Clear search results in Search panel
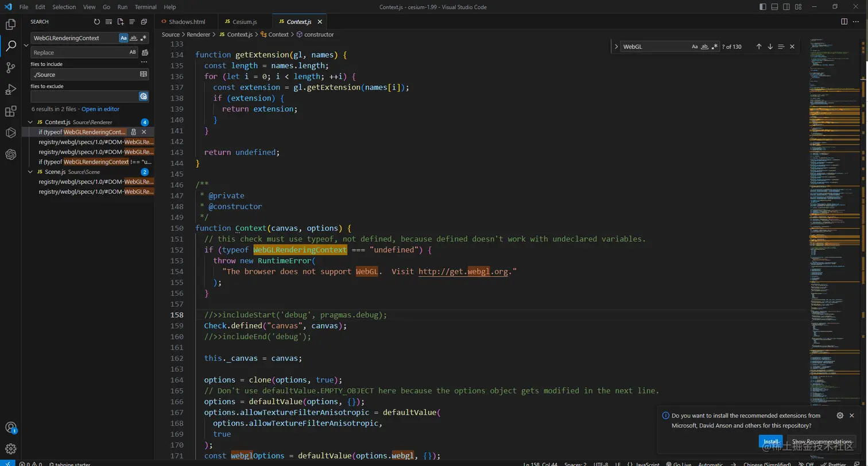The height and width of the screenshot is (466, 868). point(108,22)
